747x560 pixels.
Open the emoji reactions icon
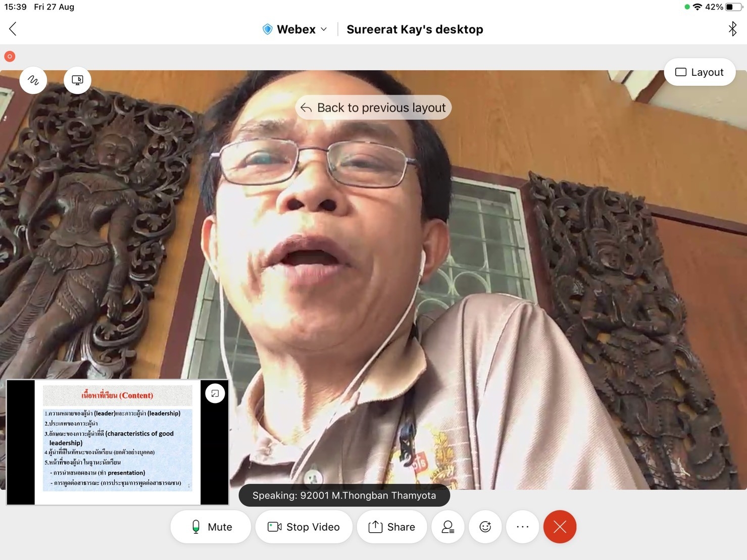(x=485, y=527)
